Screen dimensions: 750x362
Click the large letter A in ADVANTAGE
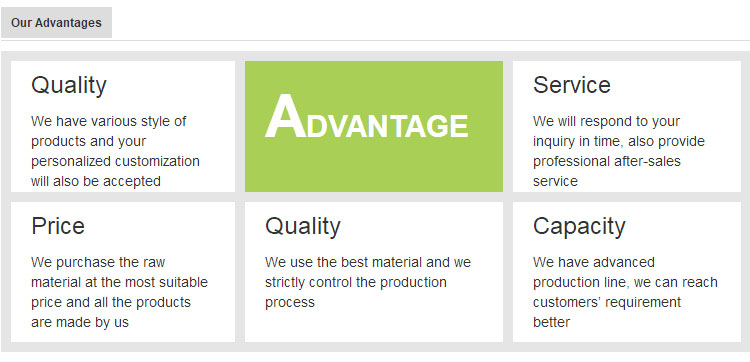click(286, 117)
